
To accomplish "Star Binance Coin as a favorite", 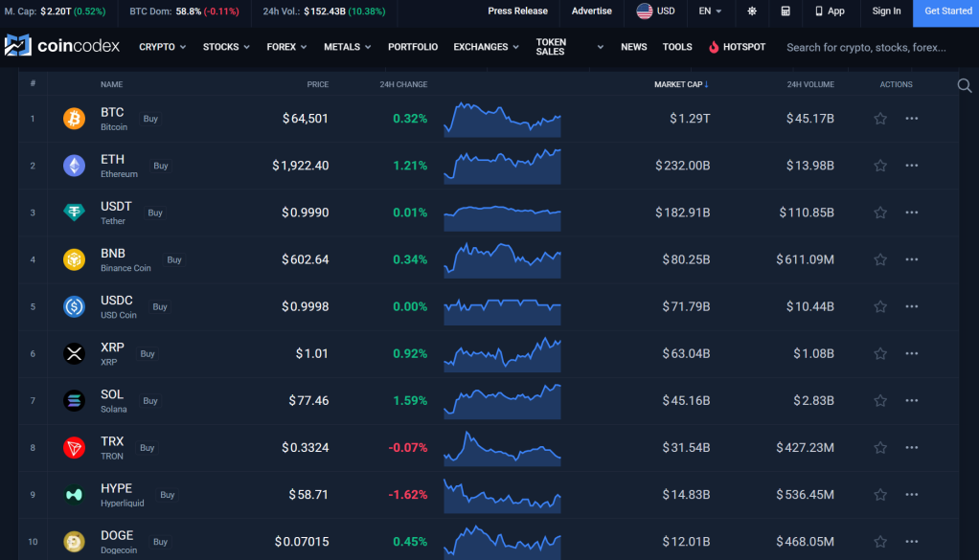I will tap(880, 259).
